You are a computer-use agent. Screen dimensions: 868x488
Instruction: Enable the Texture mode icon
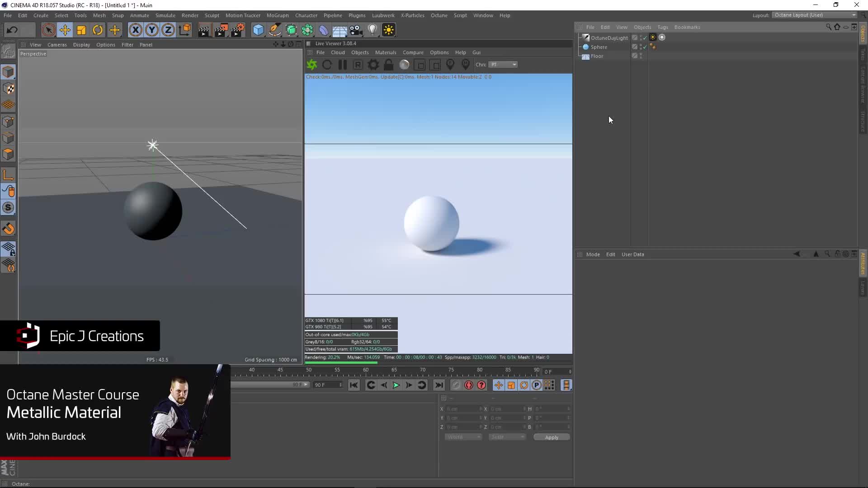click(8, 89)
